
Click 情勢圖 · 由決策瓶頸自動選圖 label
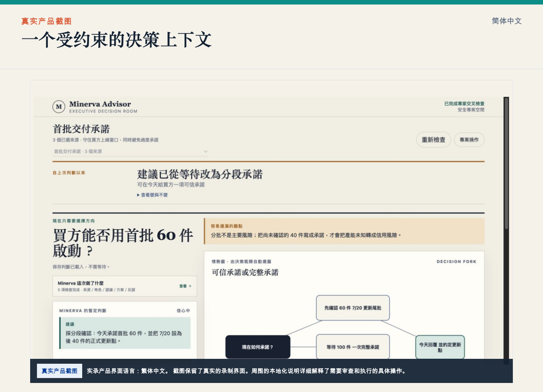click(x=241, y=262)
